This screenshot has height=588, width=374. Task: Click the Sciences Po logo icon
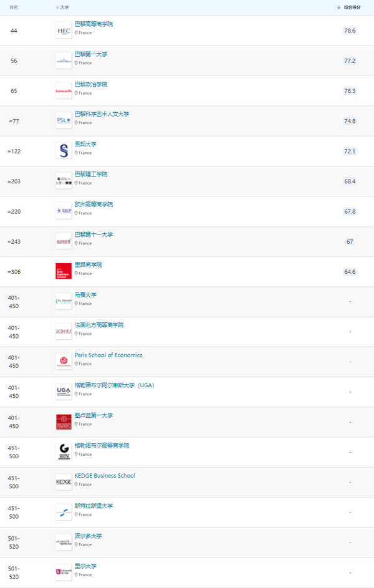(x=64, y=91)
